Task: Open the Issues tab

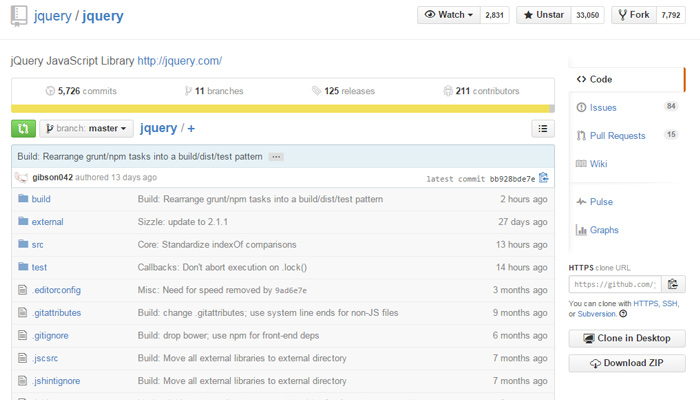Action: pyautogui.click(x=603, y=108)
